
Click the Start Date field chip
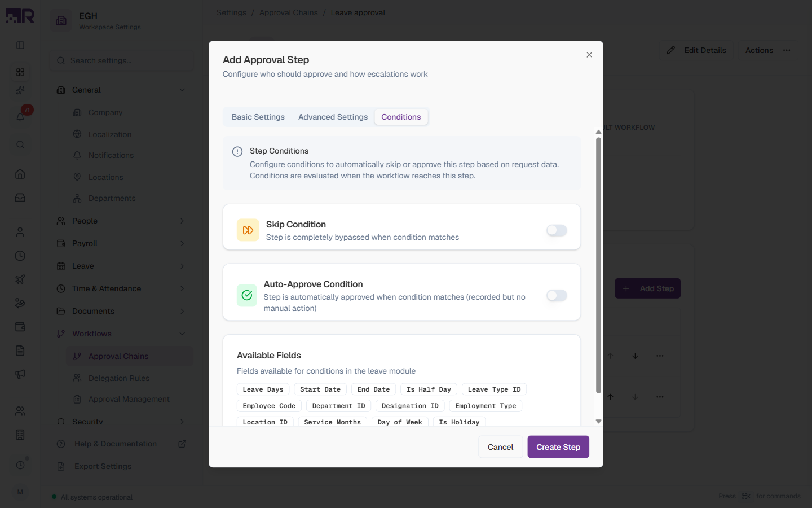click(320, 389)
